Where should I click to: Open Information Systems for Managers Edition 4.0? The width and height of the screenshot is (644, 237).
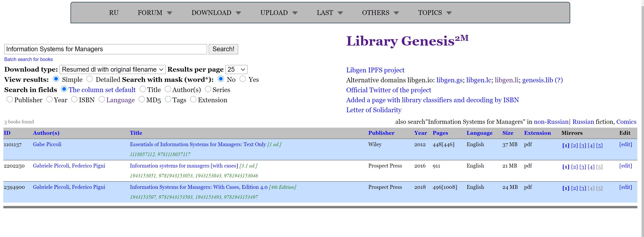pos(199,187)
